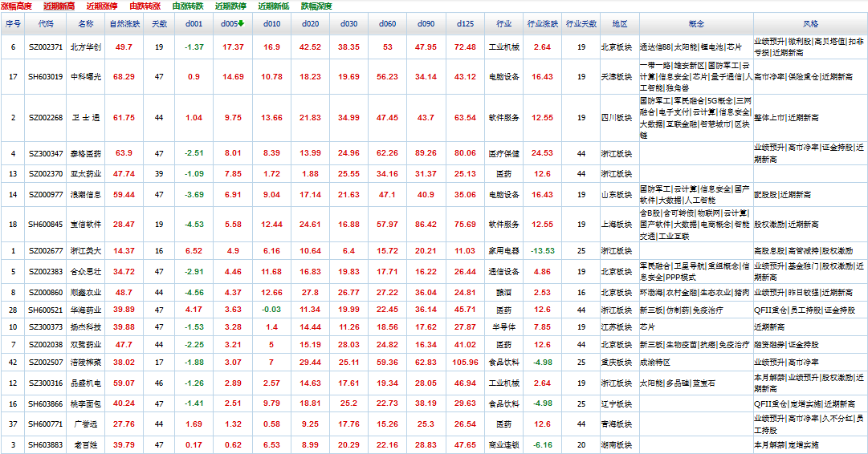Click the d005 sort arrow icon
The width and height of the screenshot is (868, 454).
pyautogui.click(x=242, y=24)
